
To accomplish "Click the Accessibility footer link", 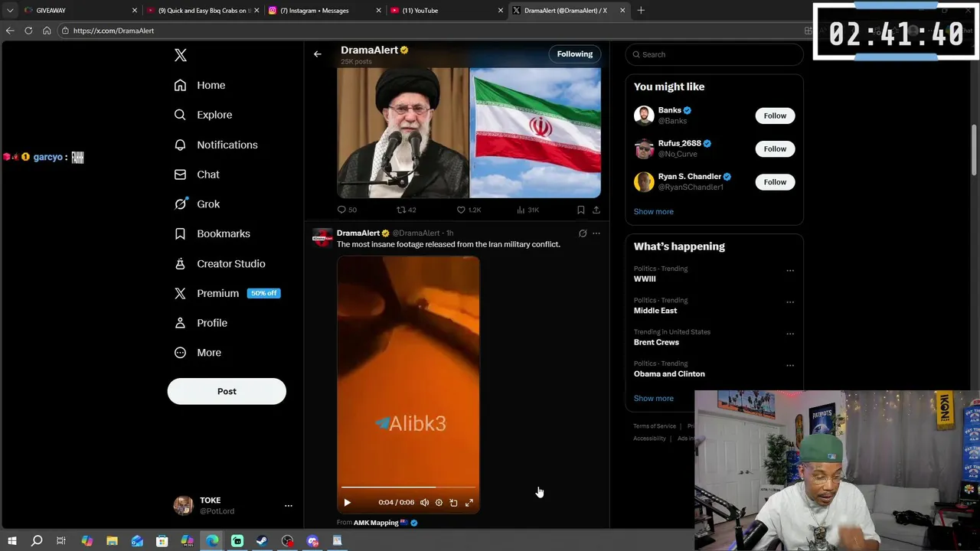I will pos(649,439).
